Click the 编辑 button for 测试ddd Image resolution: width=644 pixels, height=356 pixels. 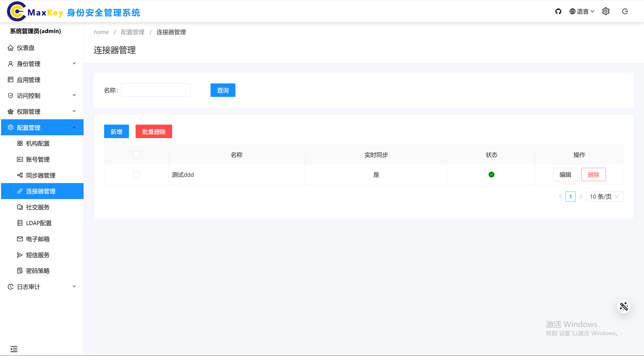point(565,175)
